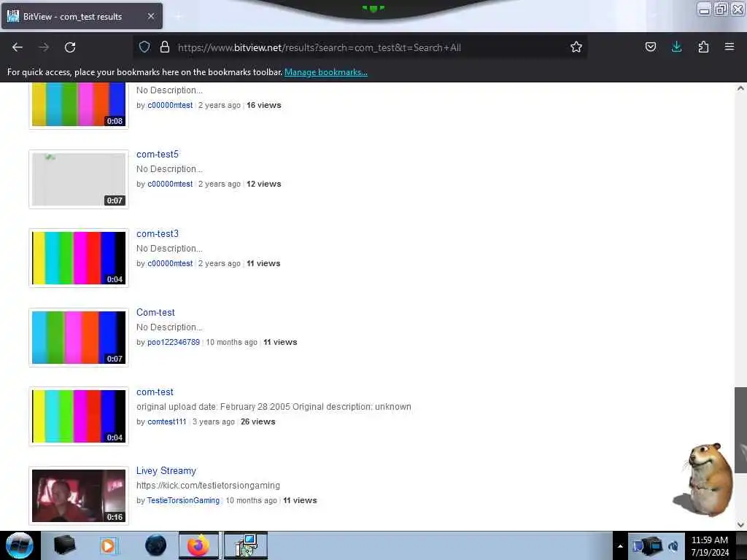Select the 'original upload date: February 28 2005' description
This screenshot has width=747, height=560.
coord(274,407)
